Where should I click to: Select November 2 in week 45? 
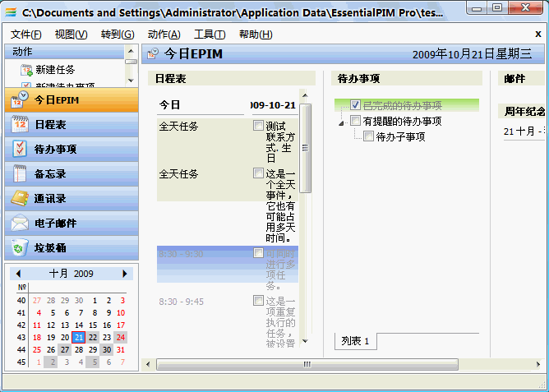click(53, 362)
